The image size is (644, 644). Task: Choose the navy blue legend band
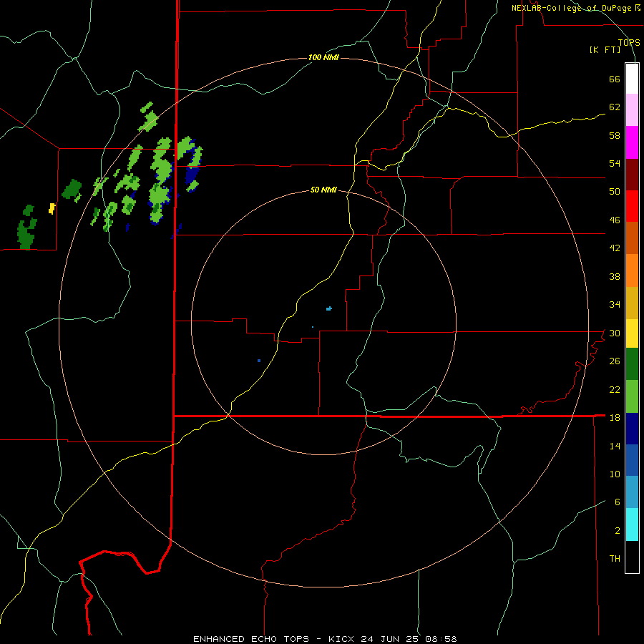632,429
